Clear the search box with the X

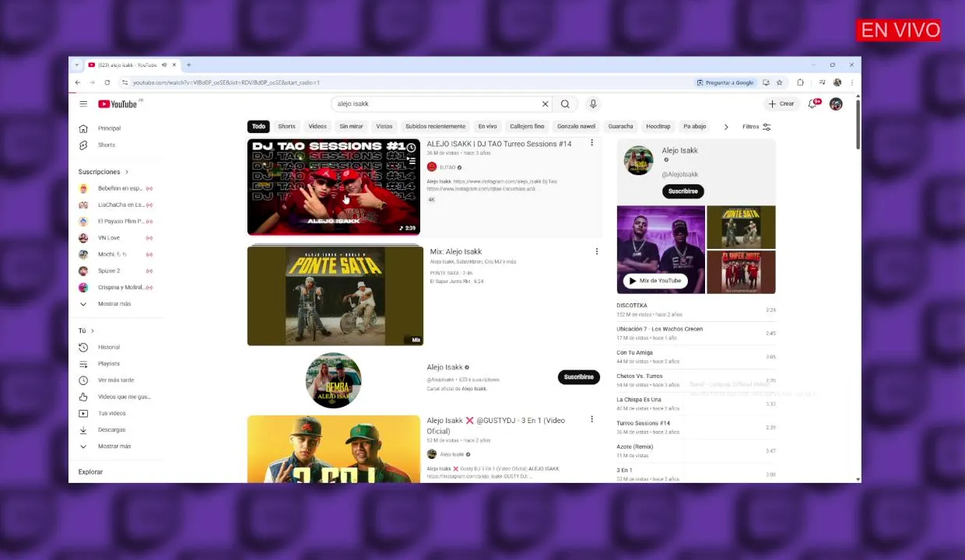(545, 103)
